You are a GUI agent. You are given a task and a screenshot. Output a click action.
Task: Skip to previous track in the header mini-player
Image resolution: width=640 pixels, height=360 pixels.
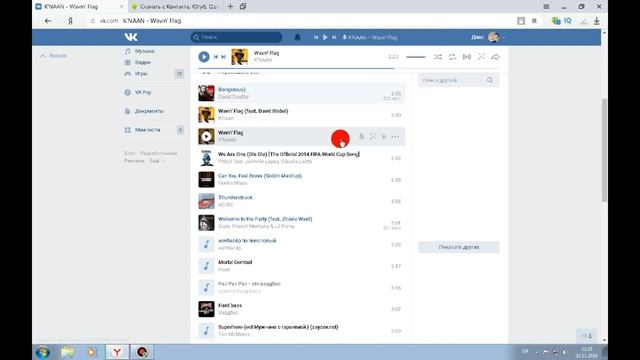[x=316, y=37]
